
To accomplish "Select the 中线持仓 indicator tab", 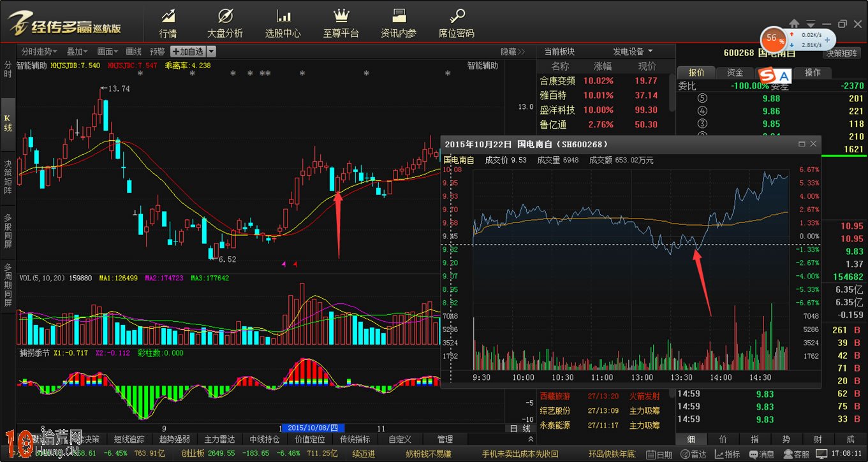I will [x=265, y=440].
